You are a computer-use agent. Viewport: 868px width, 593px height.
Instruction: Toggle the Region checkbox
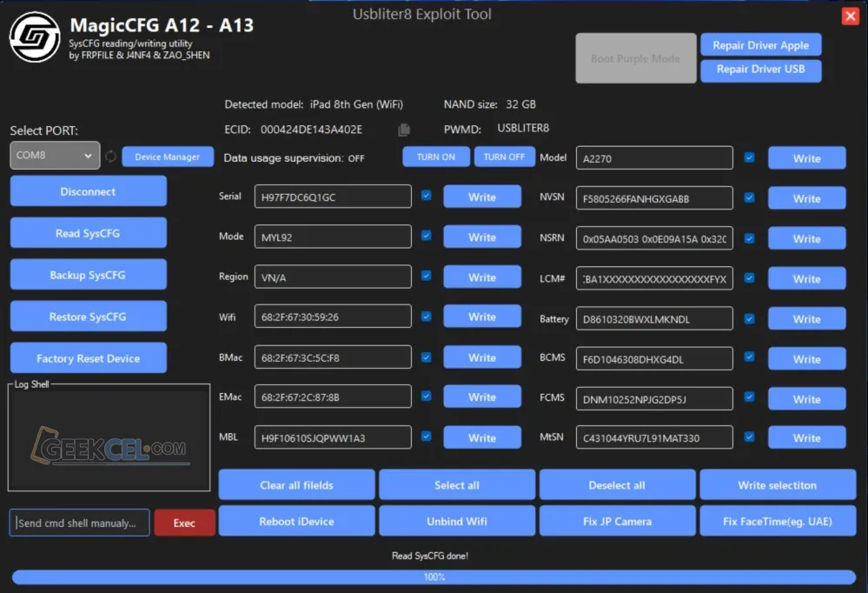tap(427, 276)
